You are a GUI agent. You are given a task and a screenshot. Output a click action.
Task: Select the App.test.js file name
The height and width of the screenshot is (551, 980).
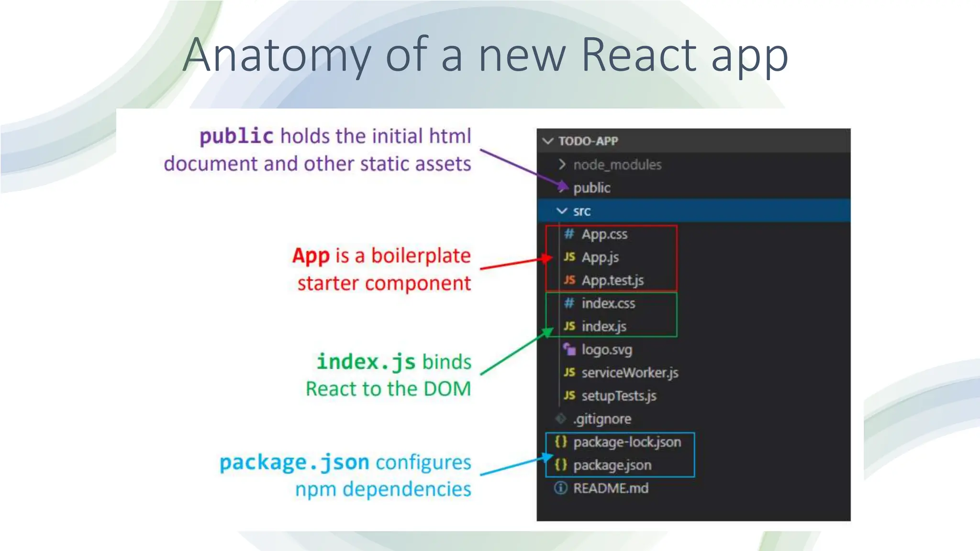point(612,280)
